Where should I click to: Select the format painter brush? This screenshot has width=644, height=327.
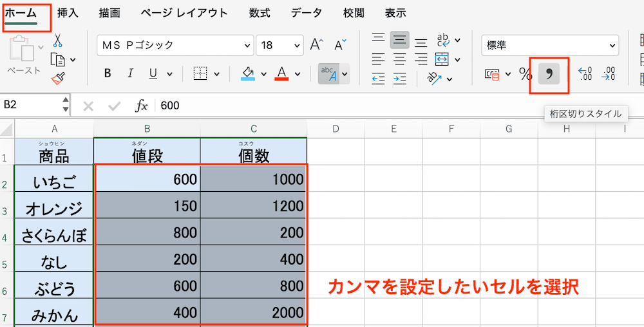coord(58,79)
